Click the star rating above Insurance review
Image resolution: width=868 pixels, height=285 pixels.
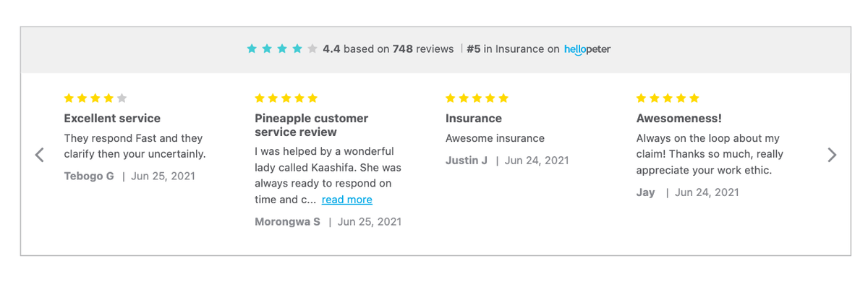pyautogui.click(x=477, y=98)
